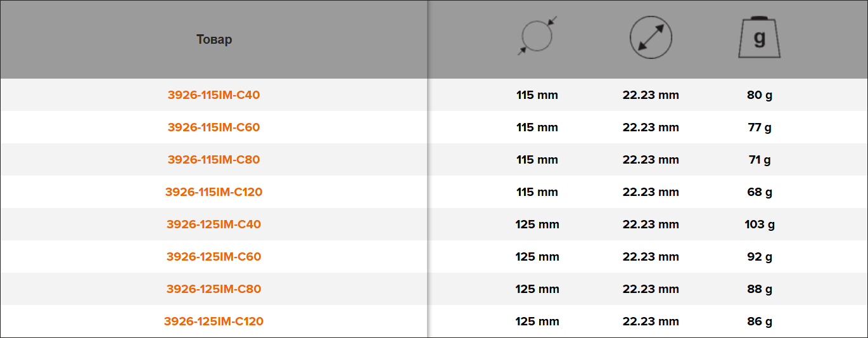Select the 86 g weight cell
Viewport: 868px width, 338px height.
[x=760, y=322]
